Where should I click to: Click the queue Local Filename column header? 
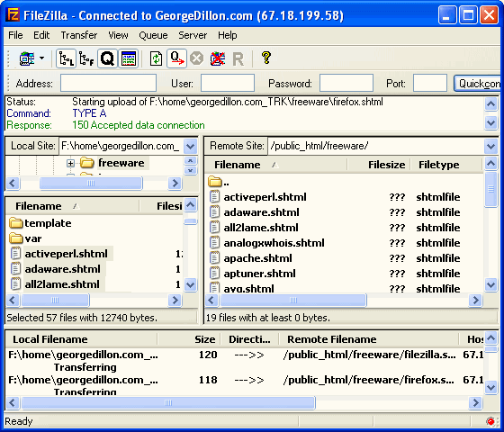[82, 339]
